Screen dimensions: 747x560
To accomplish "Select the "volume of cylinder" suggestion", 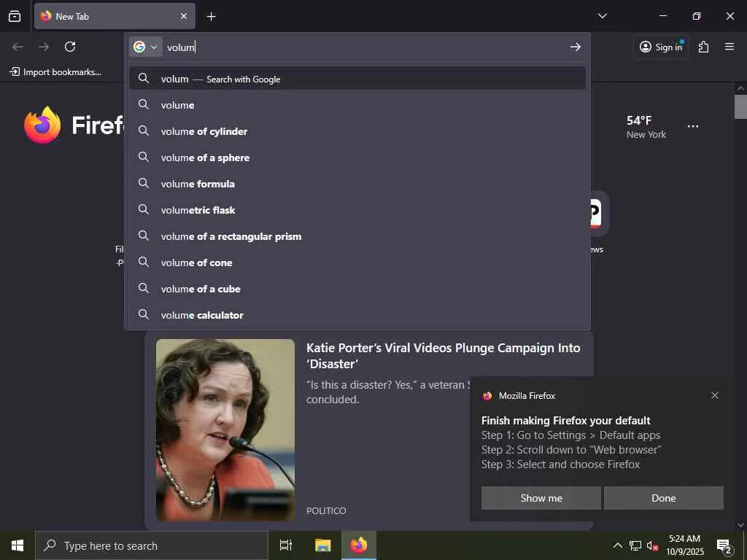I will point(357,131).
